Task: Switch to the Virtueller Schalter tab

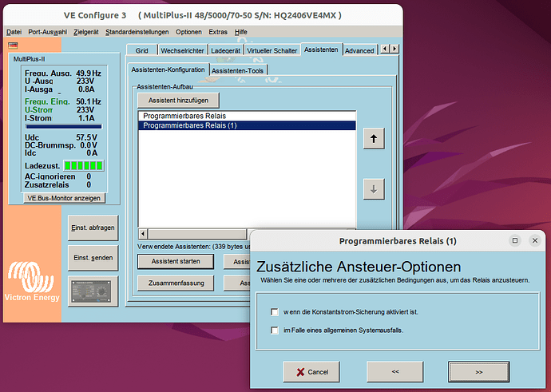Action: coord(272,50)
